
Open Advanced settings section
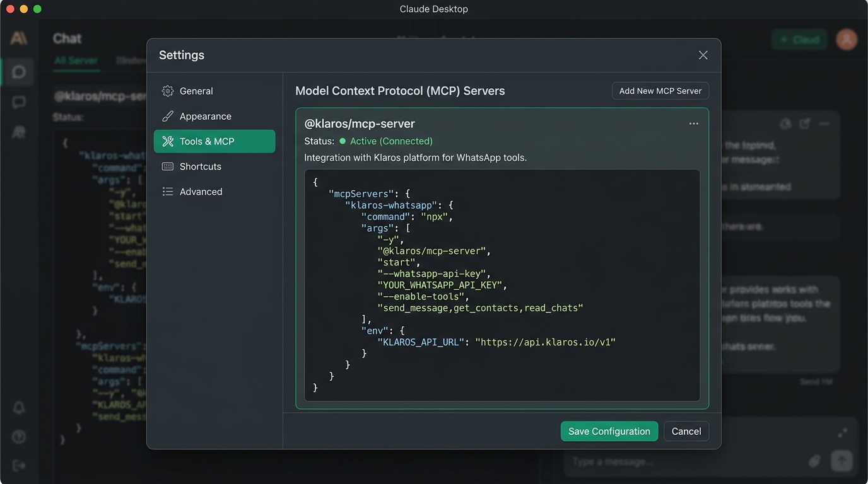(x=214, y=192)
